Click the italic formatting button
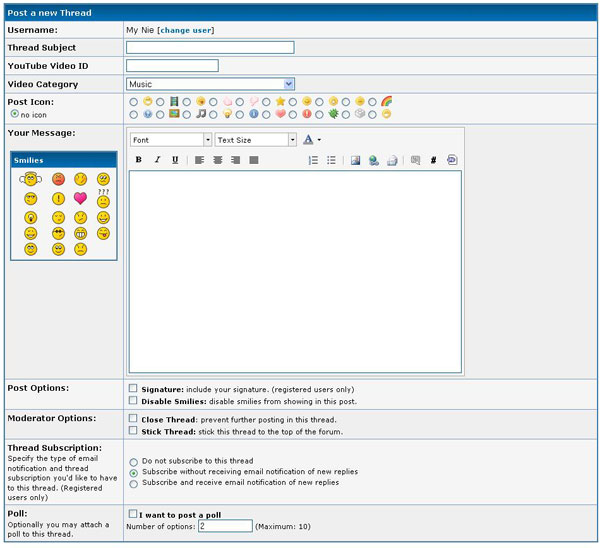 tap(157, 160)
